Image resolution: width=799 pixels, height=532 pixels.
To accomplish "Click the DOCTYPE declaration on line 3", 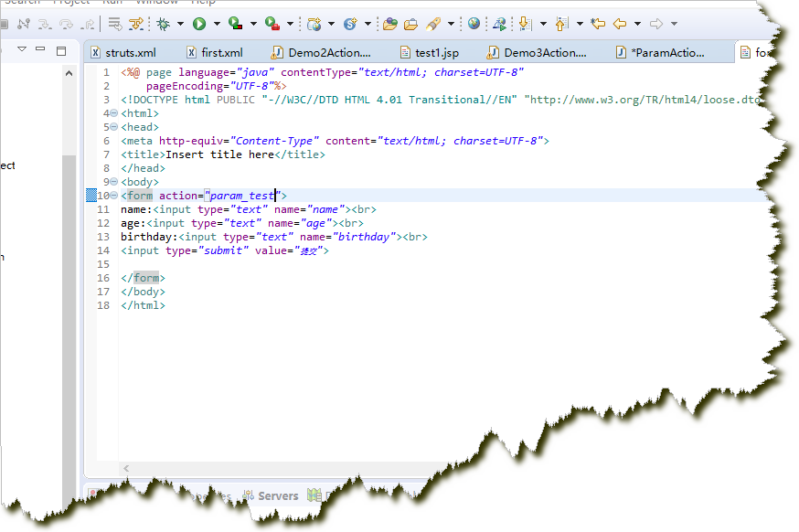I will click(x=442, y=100).
